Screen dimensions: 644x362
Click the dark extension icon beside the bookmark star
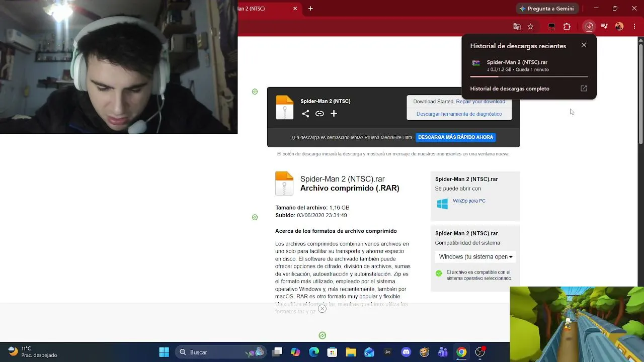(x=551, y=27)
